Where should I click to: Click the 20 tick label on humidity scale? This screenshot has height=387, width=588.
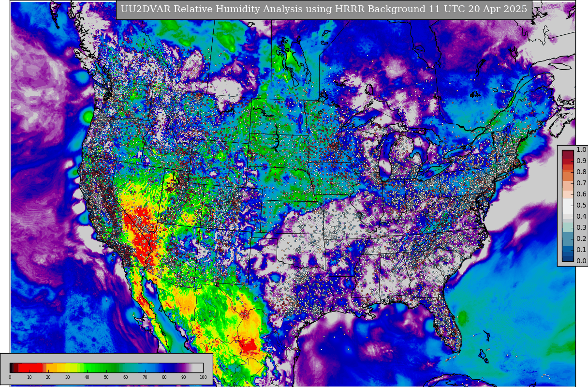[48, 377]
